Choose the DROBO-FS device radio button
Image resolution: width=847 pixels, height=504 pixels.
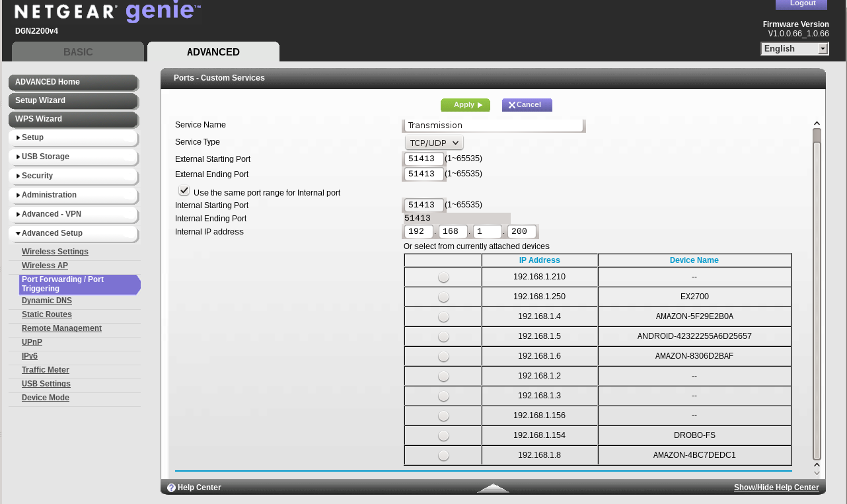coord(443,436)
